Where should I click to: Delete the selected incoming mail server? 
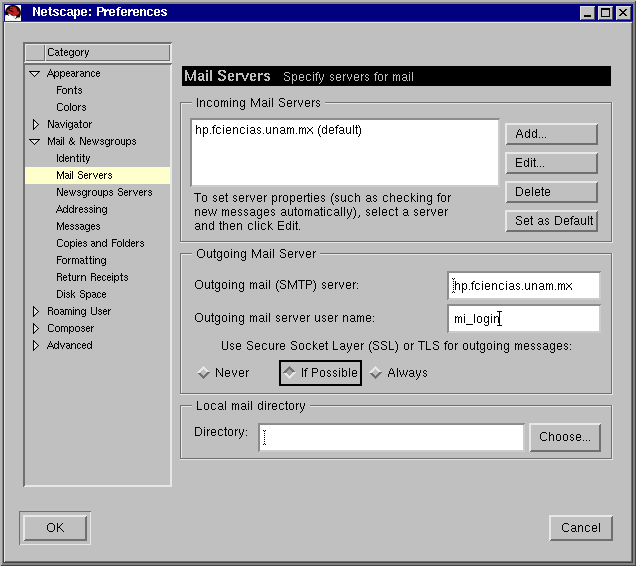point(551,192)
